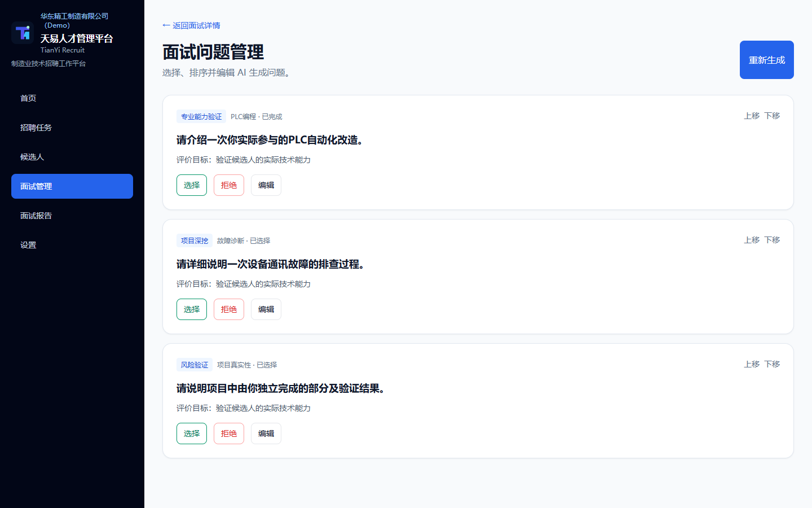Viewport: 812px width, 508px height.
Task: Click 拒绝 for the 设备通讯故障 question
Action: point(229,309)
